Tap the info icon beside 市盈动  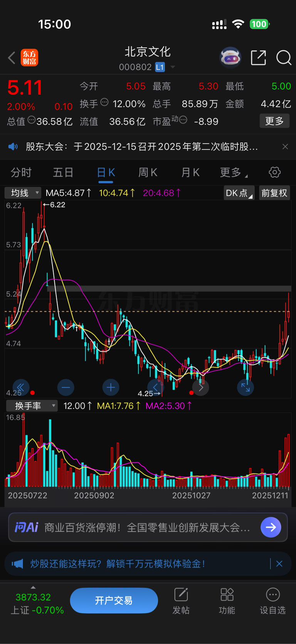[x=183, y=120]
